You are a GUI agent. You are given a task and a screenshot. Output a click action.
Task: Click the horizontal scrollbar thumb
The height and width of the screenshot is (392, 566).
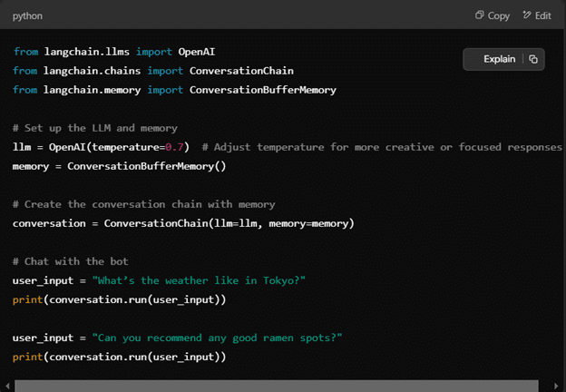coord(277,386)
